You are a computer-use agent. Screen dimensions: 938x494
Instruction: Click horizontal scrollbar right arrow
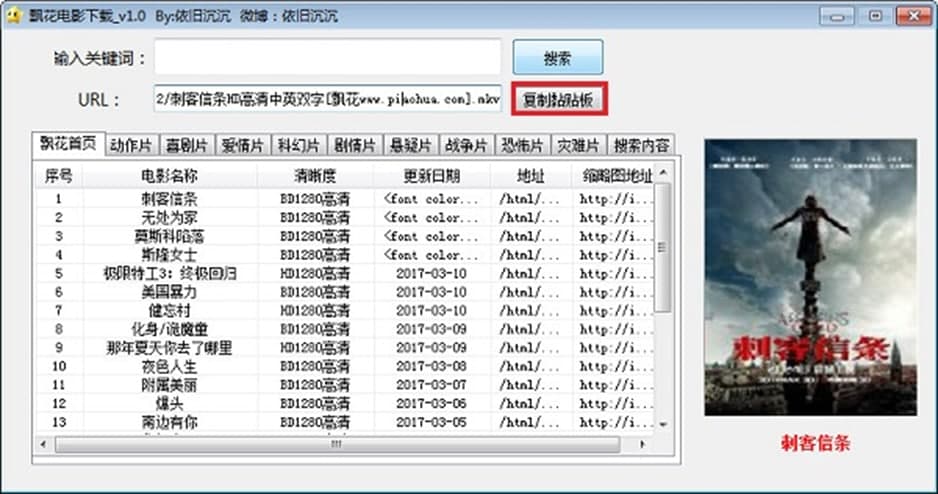[642, 444]
